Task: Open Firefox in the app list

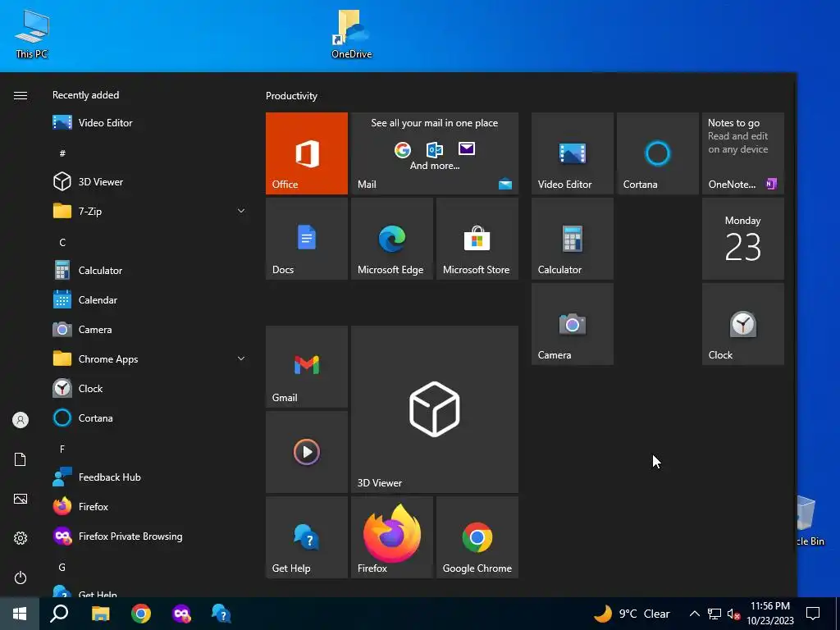Action: [x=149, y=506]
